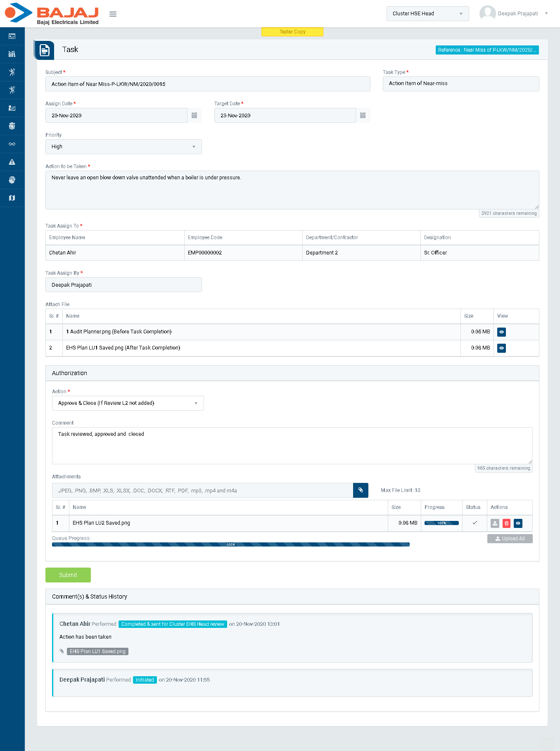Open the Deepak Prajapati user menu
Screen dimensions: 560x751
coord(514,14)
